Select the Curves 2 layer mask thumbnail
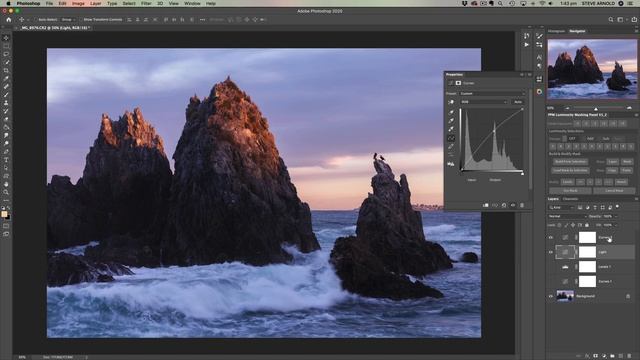640x360 pixels. (x=587, y=238)
